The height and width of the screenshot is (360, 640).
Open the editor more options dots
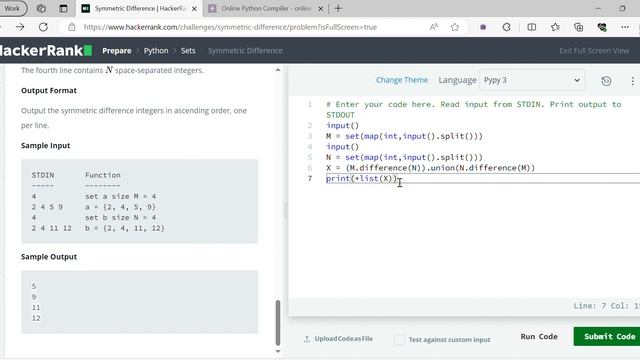[x=632, y=81]
